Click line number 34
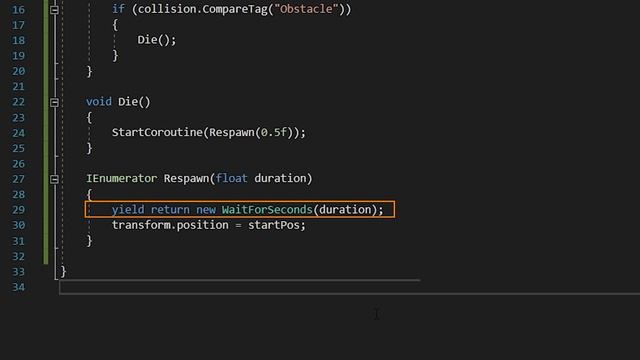The width and height of the screenshot is (640, 360). click(18, 287)
